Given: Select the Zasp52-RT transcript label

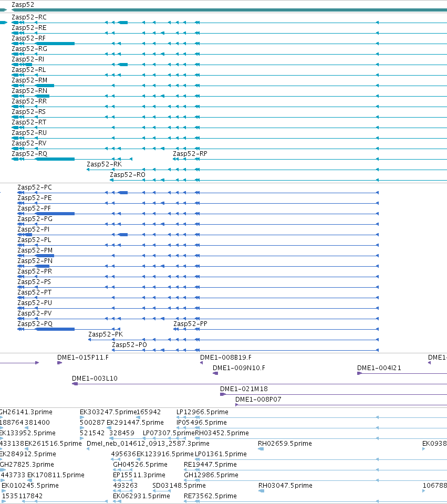Looking at the screenshot, I should (x=29, y=122).
